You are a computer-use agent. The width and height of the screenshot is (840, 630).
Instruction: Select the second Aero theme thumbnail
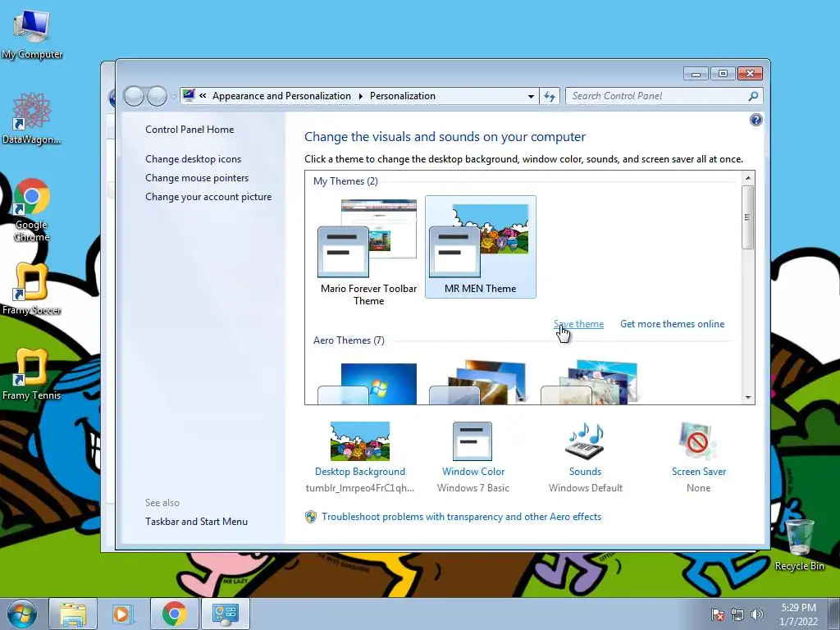[x=478, y=383]
